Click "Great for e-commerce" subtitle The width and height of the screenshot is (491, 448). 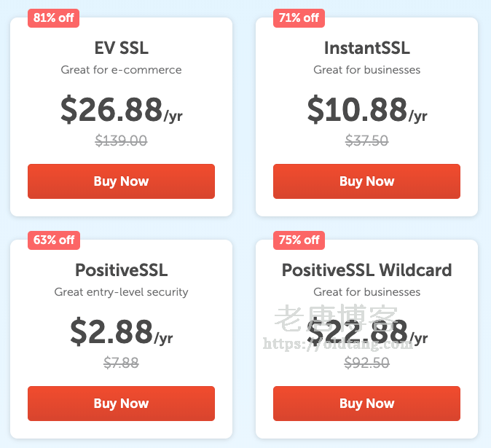click(121, 70)
